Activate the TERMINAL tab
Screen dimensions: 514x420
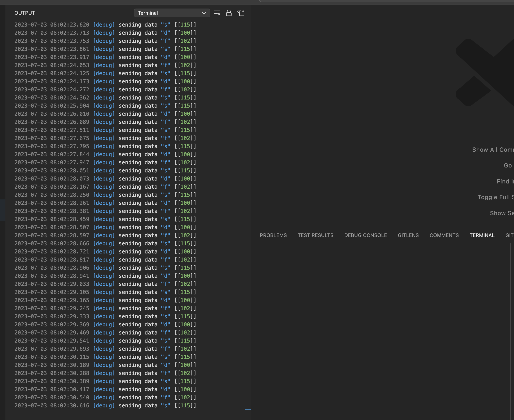coord(482,235)
